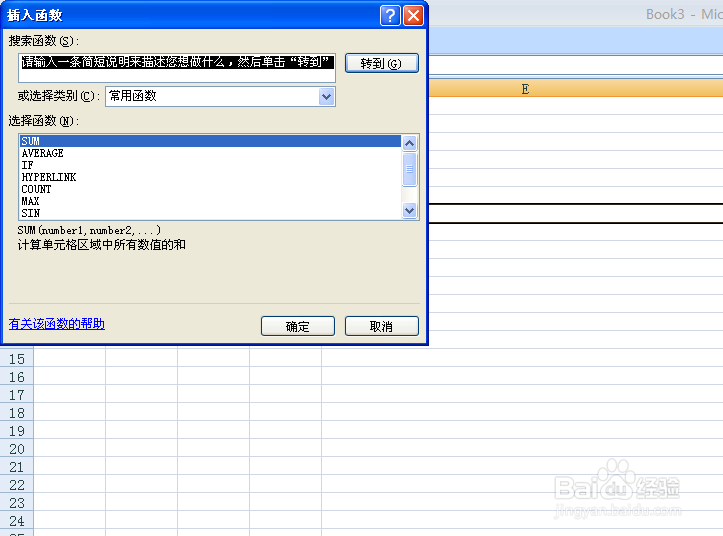Click the search function description text box
This screenshot has height=536, width=723.
[177, 68]
